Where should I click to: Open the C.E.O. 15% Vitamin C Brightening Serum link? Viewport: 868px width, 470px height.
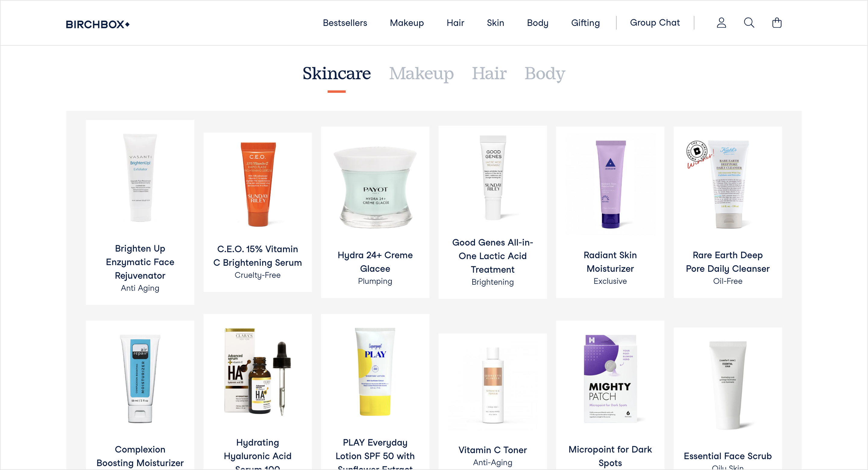[257, 256]
